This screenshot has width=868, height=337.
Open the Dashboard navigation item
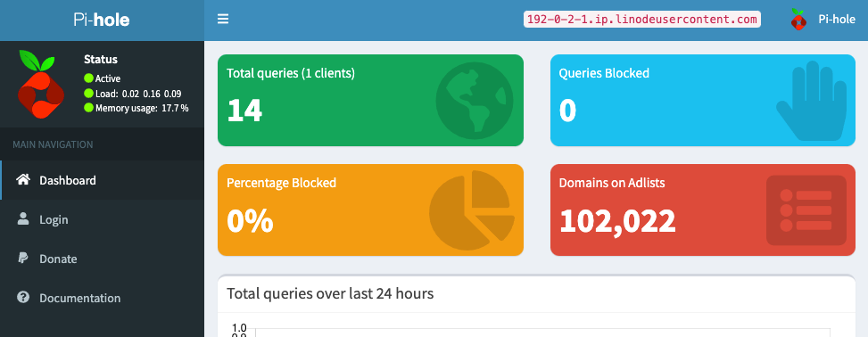(102, 180)
